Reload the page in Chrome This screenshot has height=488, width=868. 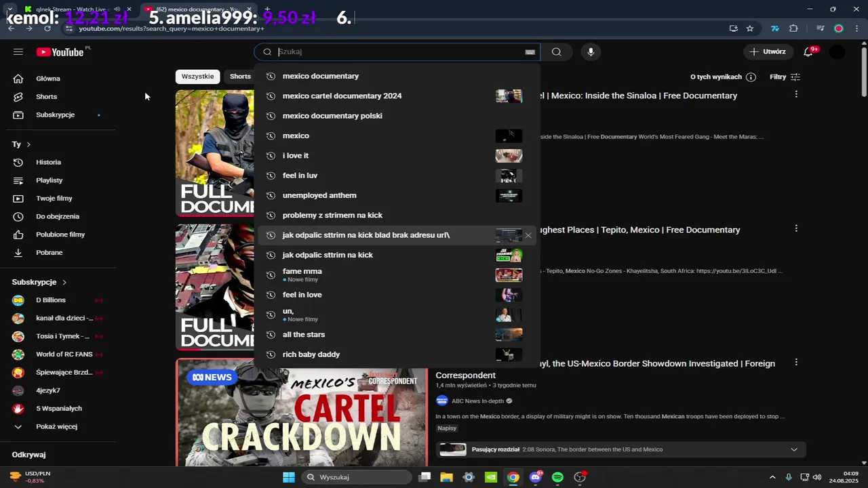pos(47,28)
